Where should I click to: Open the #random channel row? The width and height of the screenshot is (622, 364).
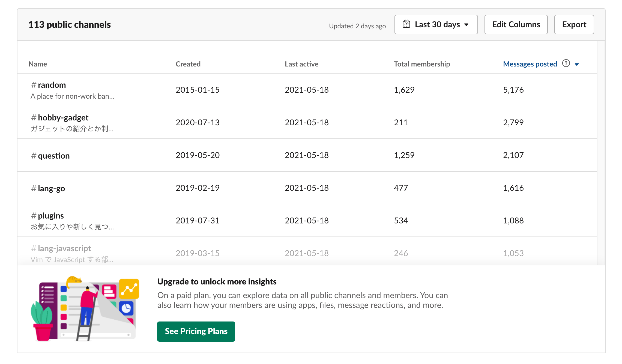(52, 85)
